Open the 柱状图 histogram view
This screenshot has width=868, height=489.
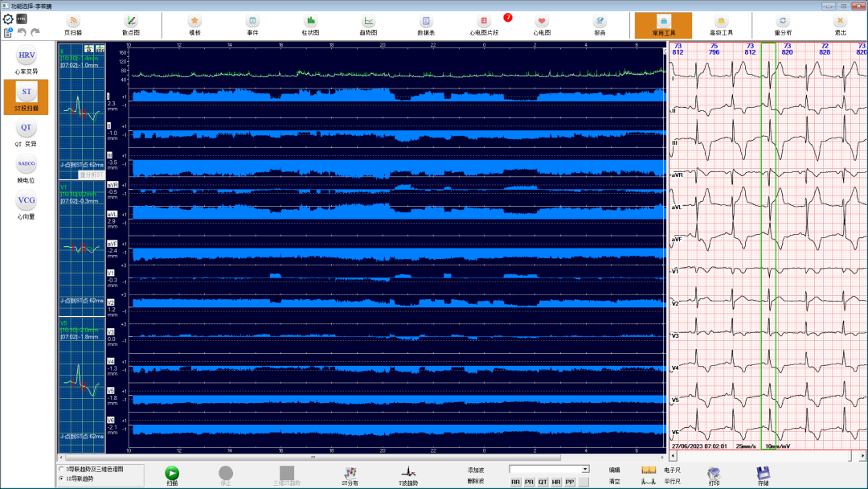coord(310,26)
